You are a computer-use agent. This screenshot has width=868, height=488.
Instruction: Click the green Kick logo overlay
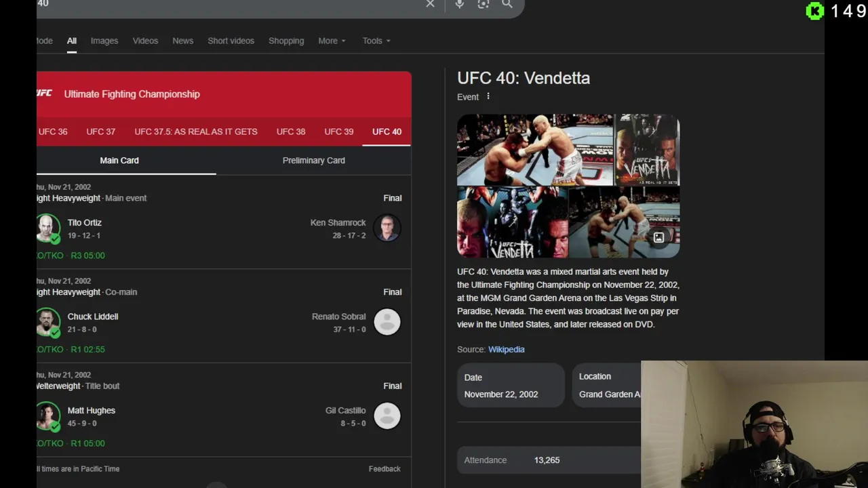coord(814,11)
